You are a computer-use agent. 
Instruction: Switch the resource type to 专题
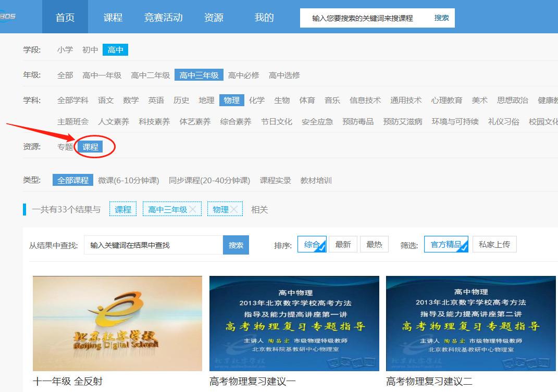tap(65, 147)
